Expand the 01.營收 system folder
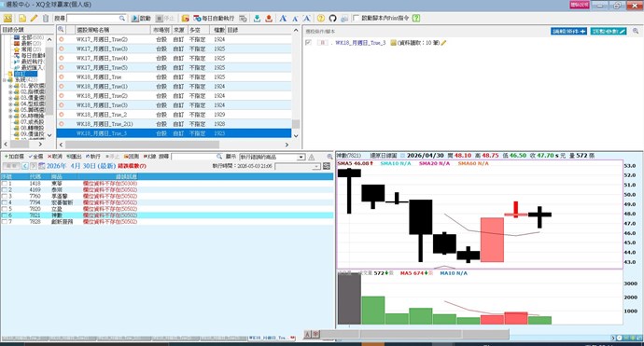 10,86
